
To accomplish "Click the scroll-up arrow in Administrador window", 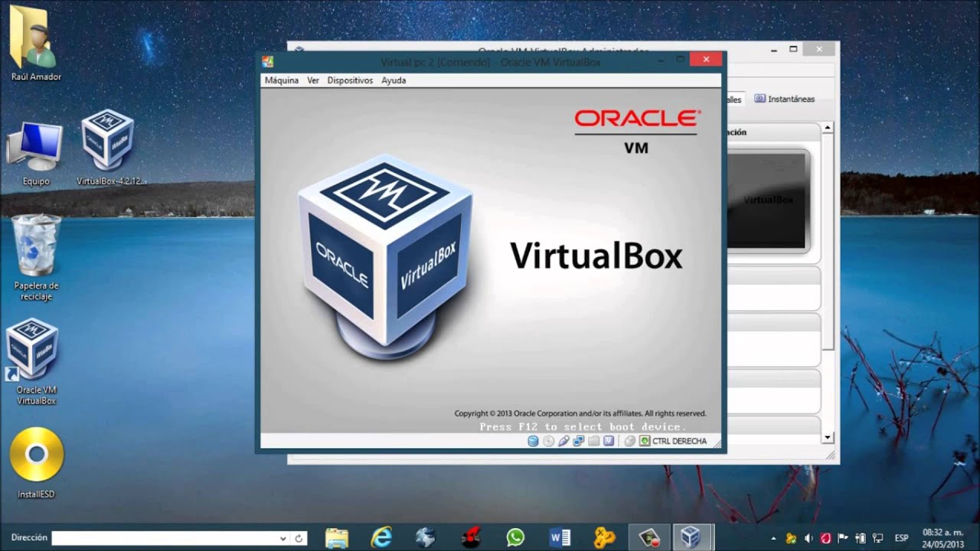I will point(828,128).
